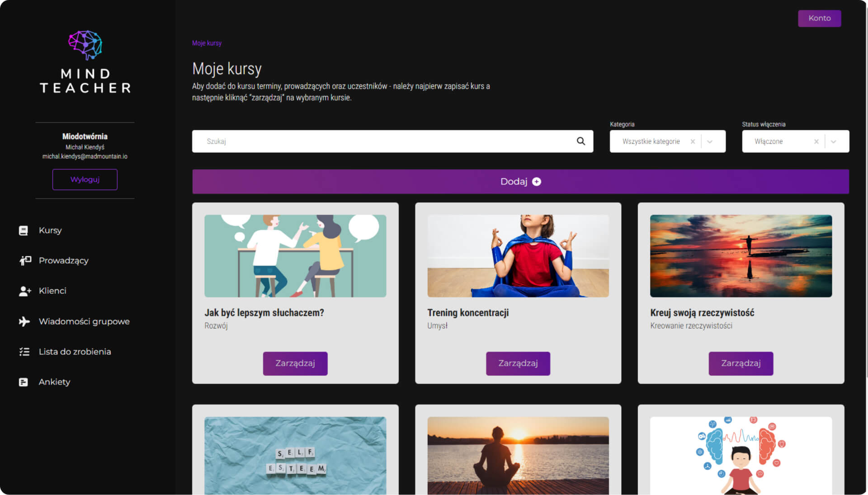868x495 pixels.
Task: Clear the Wszystkie kategorie selection
Action: 693,141
